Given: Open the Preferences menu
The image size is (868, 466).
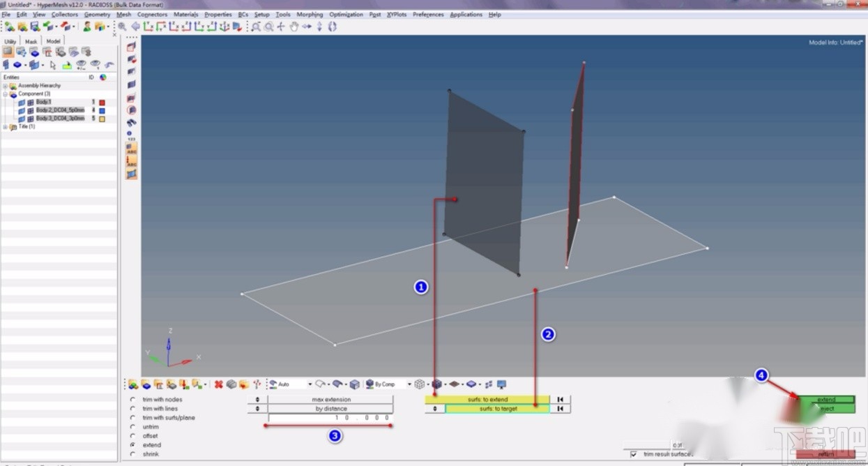Looking at the screenshot, I should pos(428,14).
